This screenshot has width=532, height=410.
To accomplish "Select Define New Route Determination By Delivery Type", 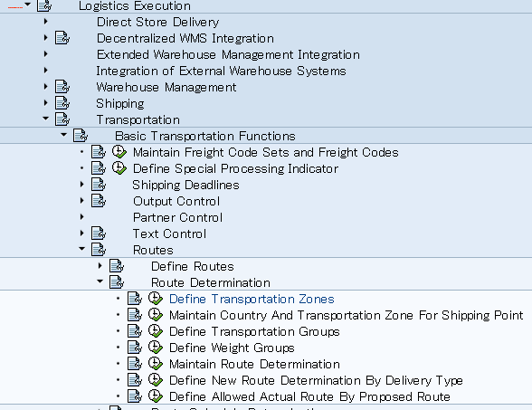I will 316,380.
